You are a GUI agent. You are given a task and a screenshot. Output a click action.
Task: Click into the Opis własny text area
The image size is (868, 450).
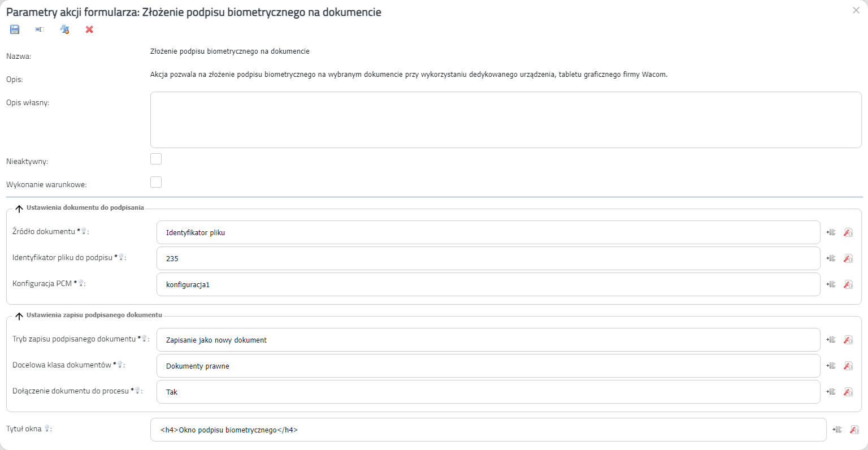click(506, 120)
